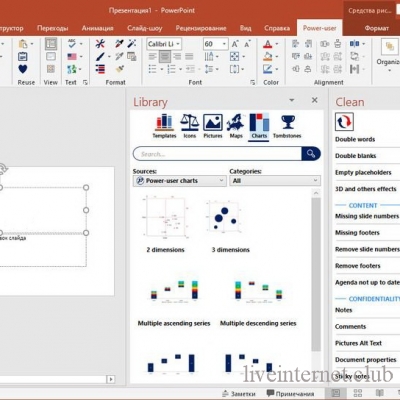Open the Рецензирование tab
Screen dimensions: 400x400
click(201, 28)
